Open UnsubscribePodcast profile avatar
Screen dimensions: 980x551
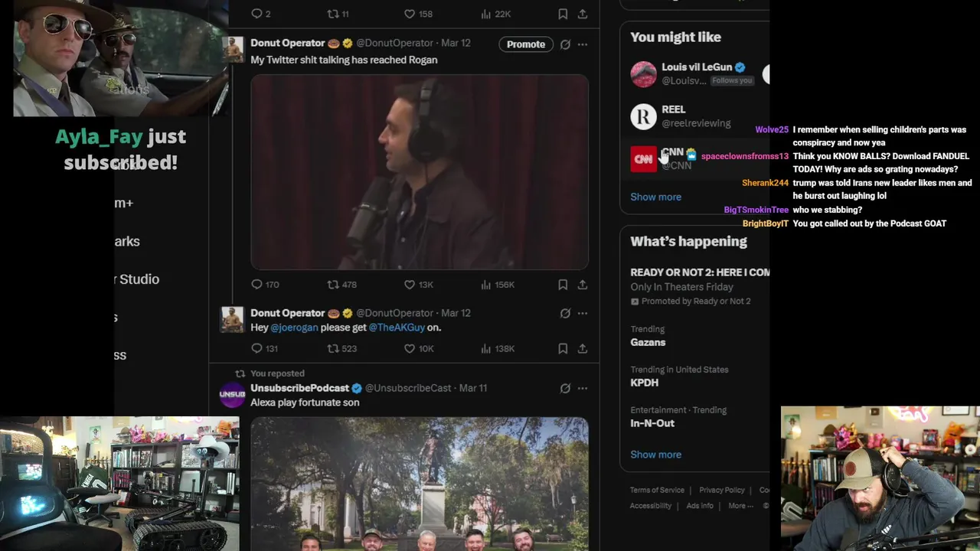coord(232,395)
